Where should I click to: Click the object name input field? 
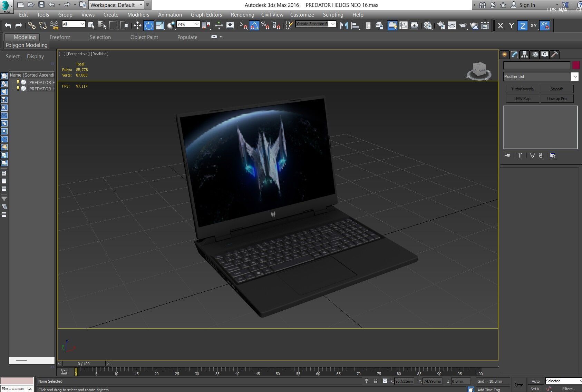click(x=537, y=65)
